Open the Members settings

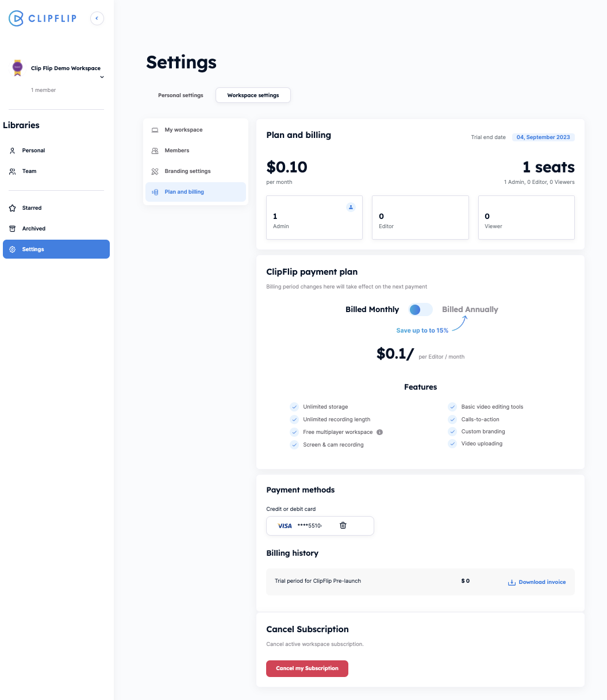[x=195, y=151]
